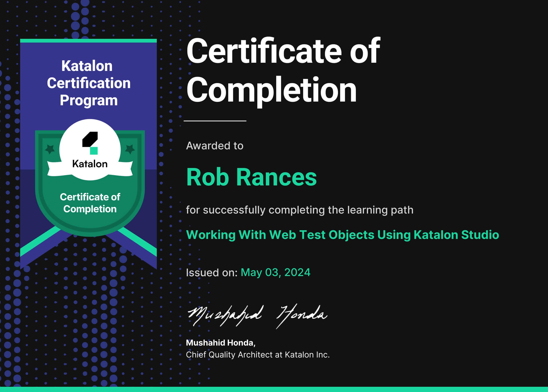Click the white Katalon ribbon banner

click(90, 165)
